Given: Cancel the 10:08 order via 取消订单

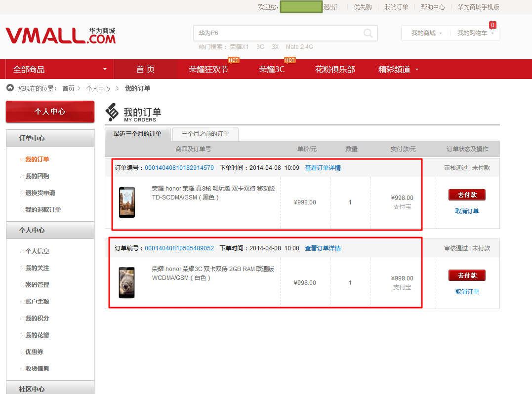Looking at the screenshot, I should pos(467,292).
